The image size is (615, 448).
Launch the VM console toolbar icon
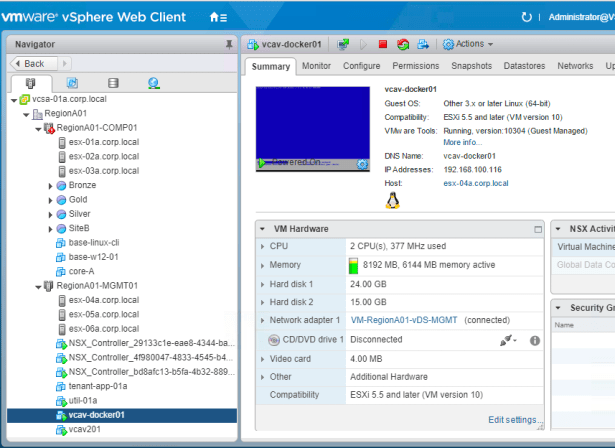pos(343,44)
